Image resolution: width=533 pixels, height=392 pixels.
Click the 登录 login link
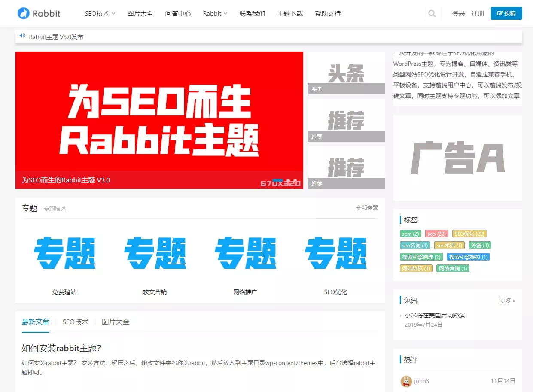coord(458,13)
